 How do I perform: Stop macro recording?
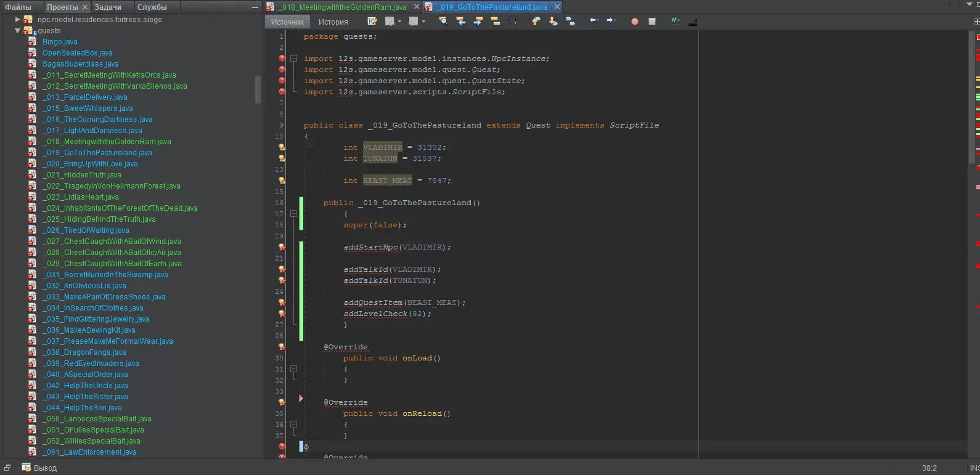click(x=652, y=22)
